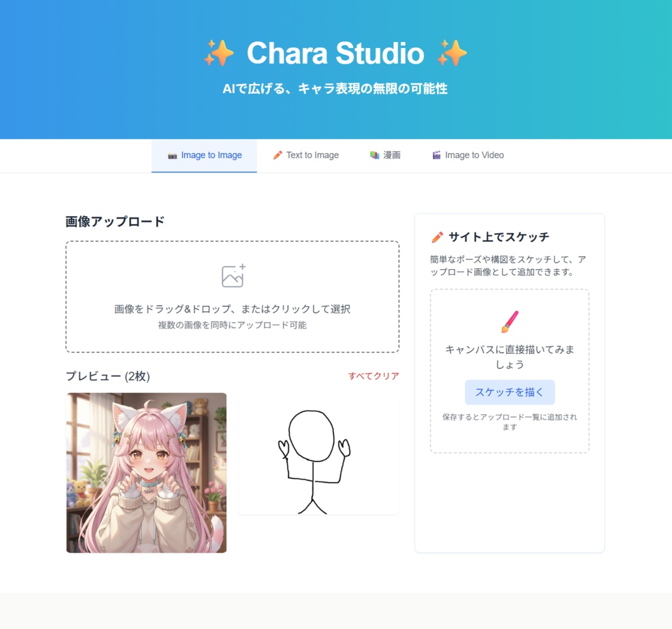
Task: Click the drag-and-drop upload text area
Action: [232, 297]
